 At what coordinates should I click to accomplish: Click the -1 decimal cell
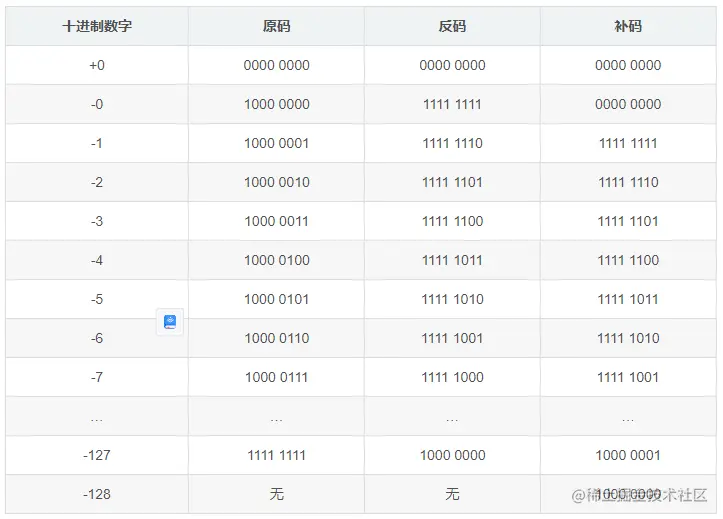coord(97,143)
